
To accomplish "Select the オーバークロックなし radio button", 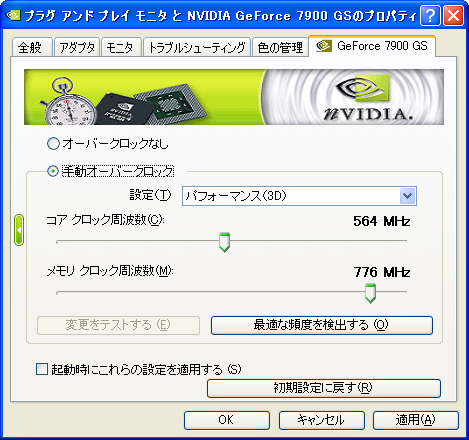I will click(x=53, y=144).
